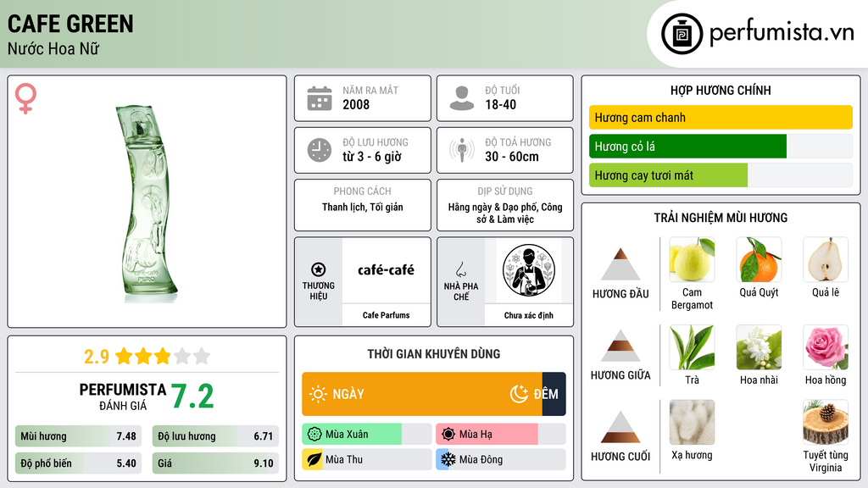Click the Hương Giữa pyramid icon

click(620, 346)
